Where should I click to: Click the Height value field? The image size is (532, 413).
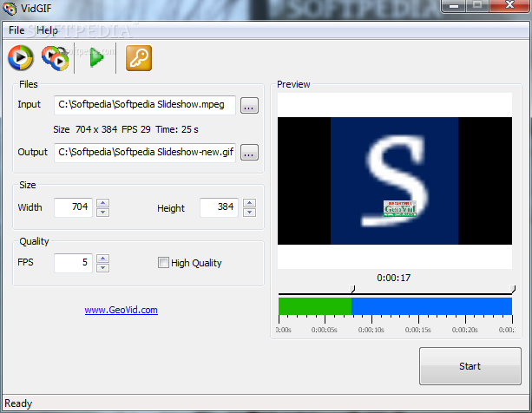220,207
